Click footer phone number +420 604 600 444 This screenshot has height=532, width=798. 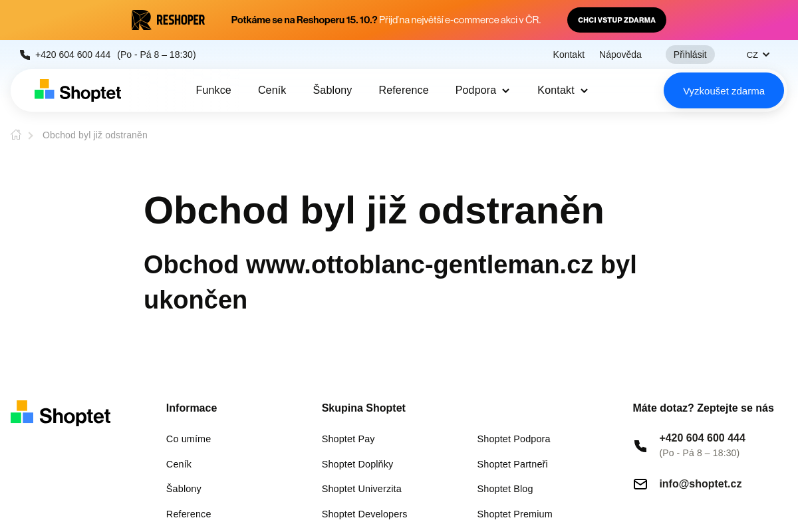[x=702, y=438]
